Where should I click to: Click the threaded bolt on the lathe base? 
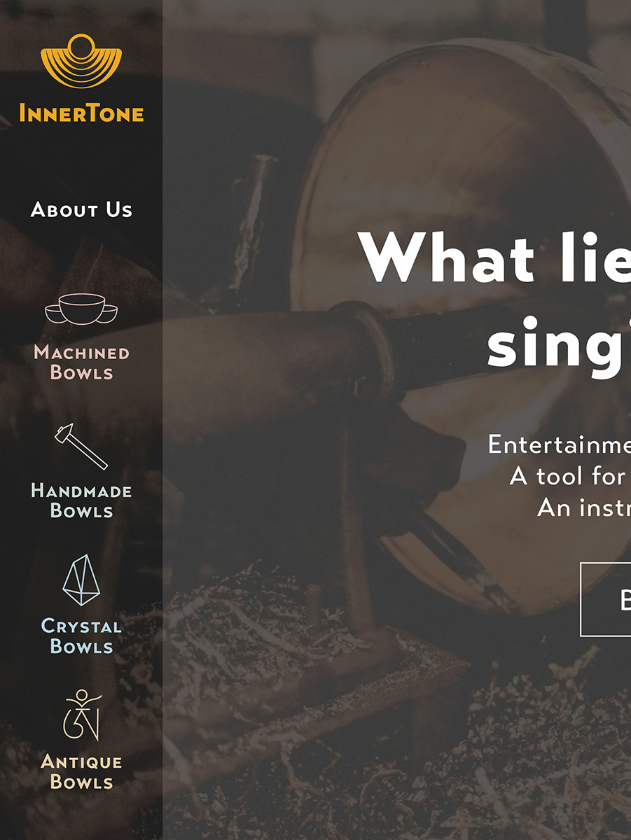314,602
